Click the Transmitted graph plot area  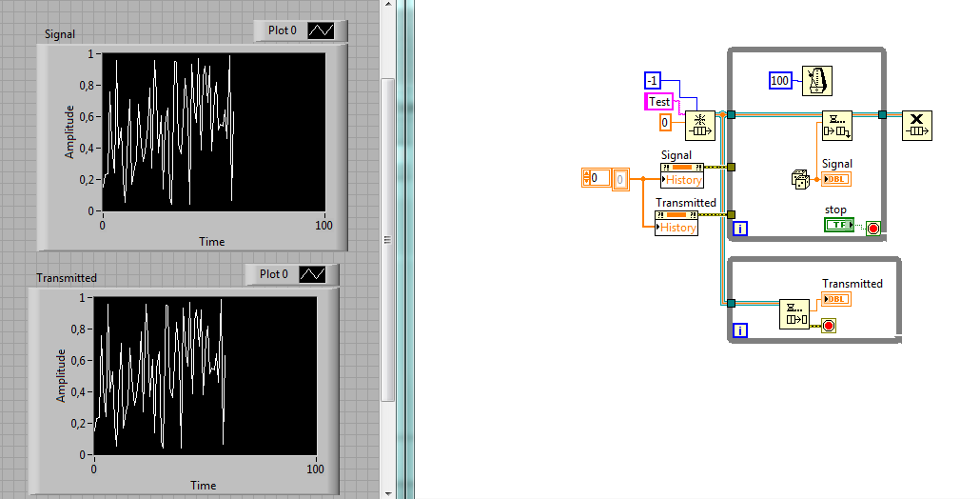[205, 376]
